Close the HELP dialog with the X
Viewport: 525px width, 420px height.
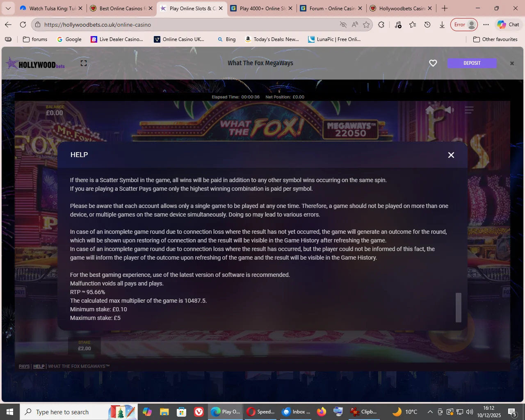(x=451, y=155)
